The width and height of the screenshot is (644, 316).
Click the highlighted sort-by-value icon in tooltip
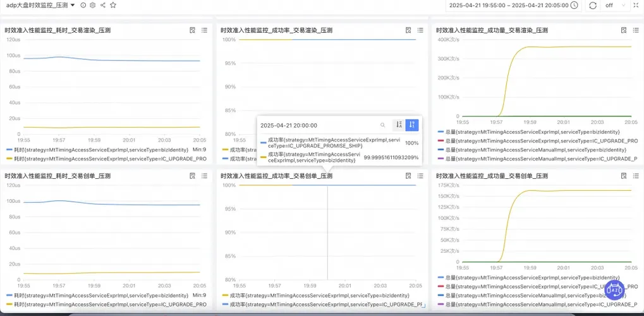click(412, 125)
